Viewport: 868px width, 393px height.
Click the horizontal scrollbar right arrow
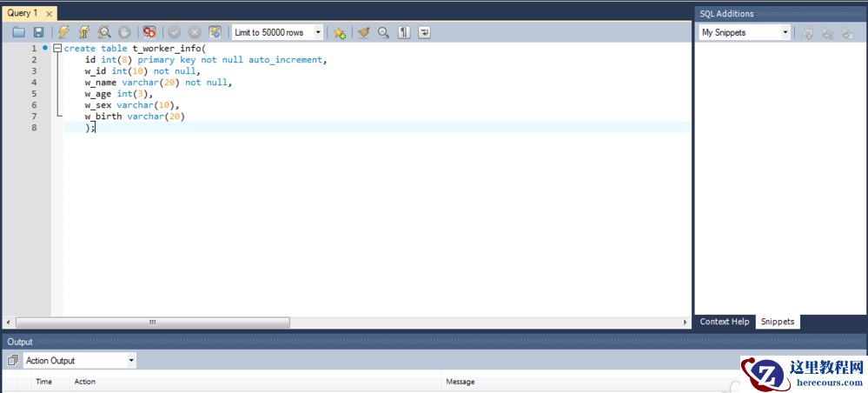pyautogui.click(x=686, y=322)
